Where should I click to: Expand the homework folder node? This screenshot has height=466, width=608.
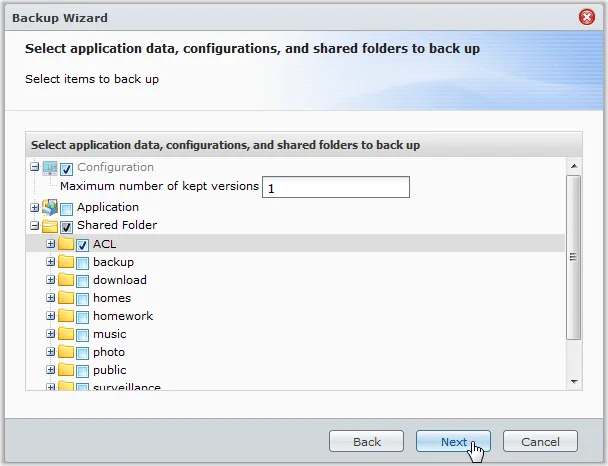pyautogui.click(x=51, y=316)
